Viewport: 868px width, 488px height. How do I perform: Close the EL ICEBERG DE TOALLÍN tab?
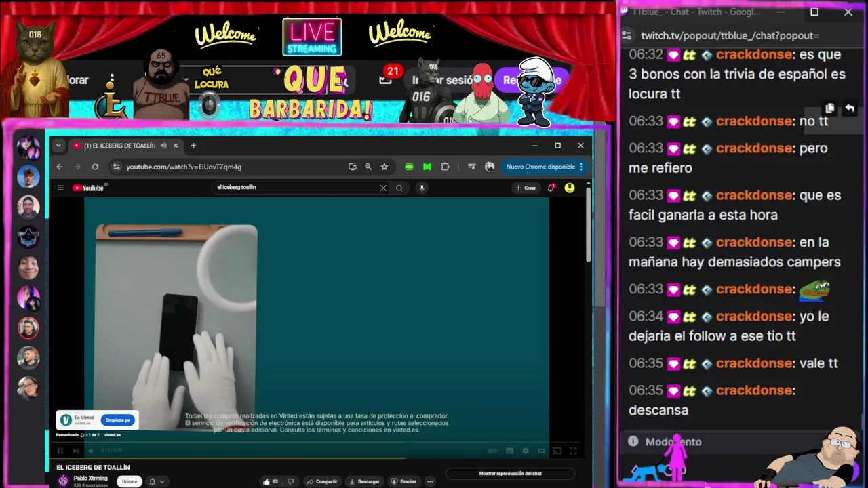coord(176,146)
